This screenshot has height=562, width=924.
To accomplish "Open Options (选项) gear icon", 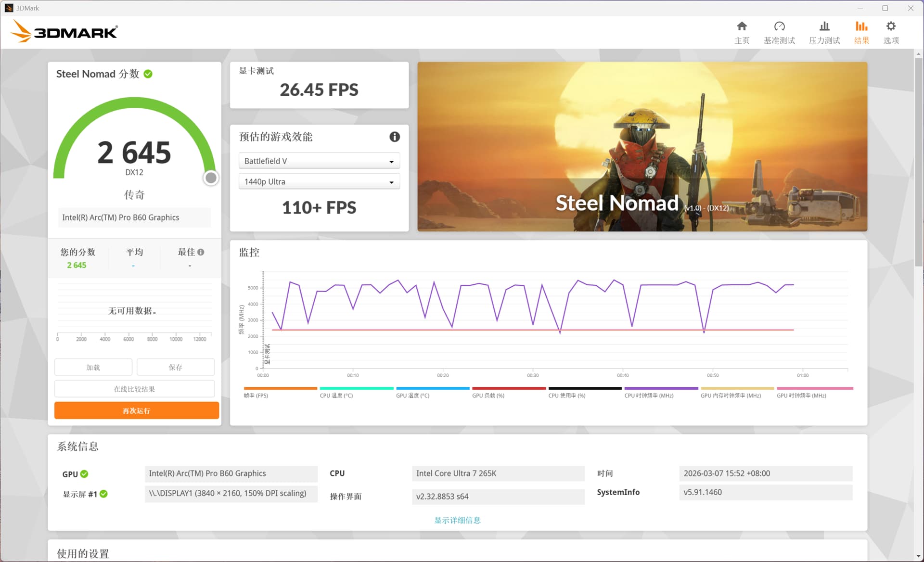I will (x=891, y=26).
